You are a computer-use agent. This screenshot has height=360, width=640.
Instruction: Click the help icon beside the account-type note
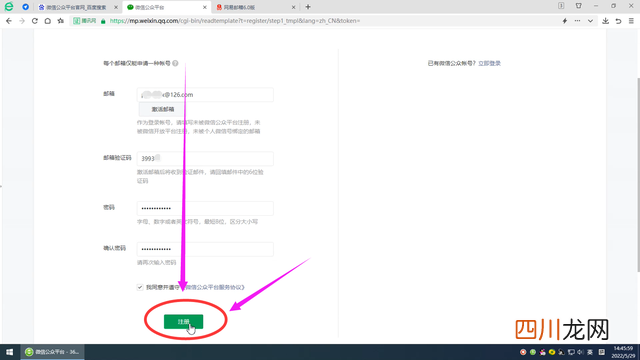click(175, 63)
